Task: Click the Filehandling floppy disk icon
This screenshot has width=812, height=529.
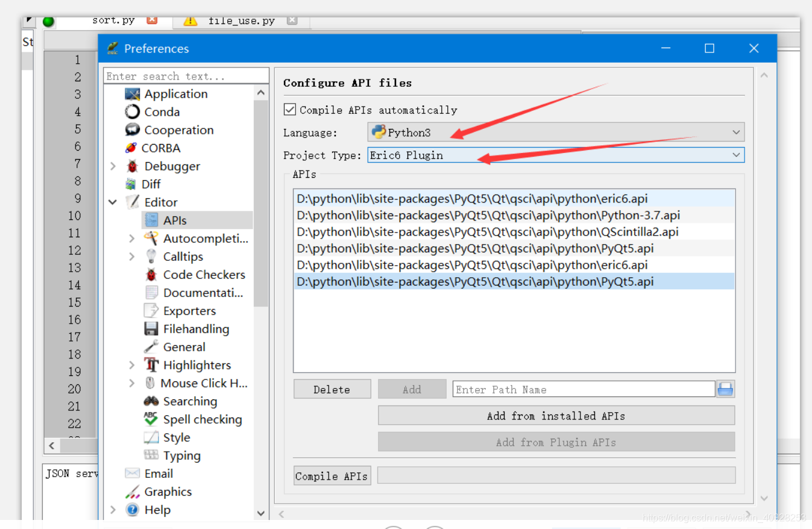Action: point(151,329)
